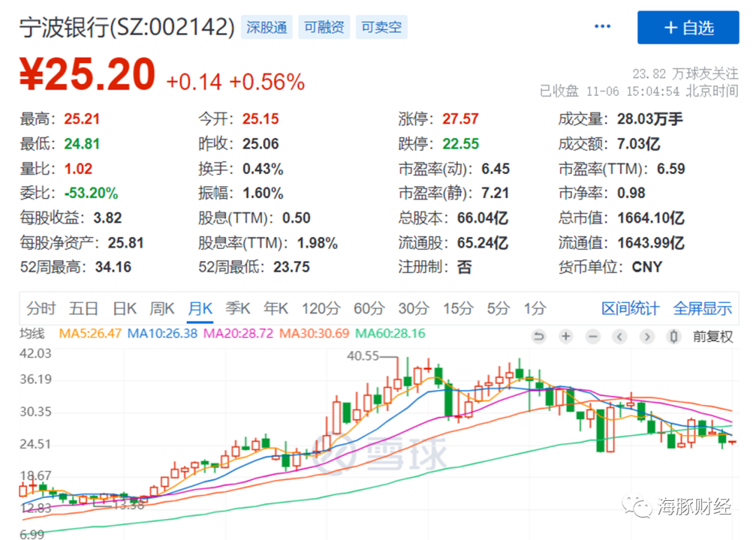This screenshot has width=756, height=540.
Task: Open the 前复权 adjustment dropdown
Action: [x=713, y=336]
